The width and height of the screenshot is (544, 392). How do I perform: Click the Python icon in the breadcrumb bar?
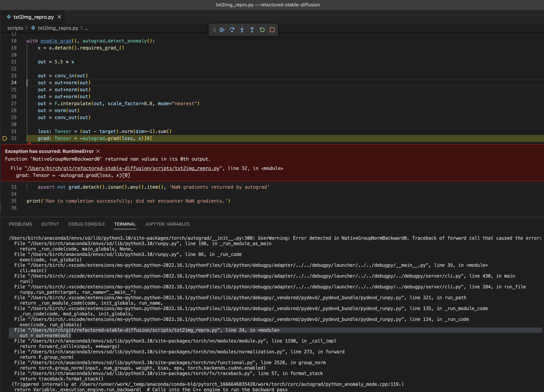[x=33, y=28]
